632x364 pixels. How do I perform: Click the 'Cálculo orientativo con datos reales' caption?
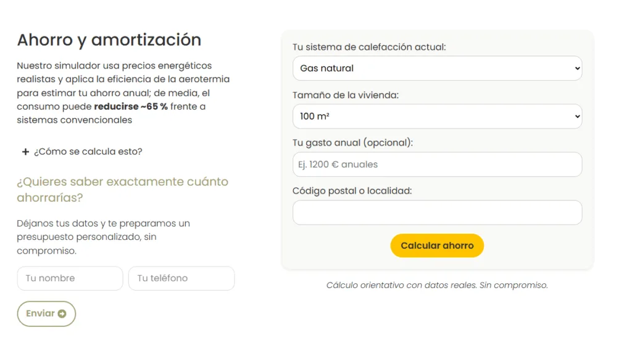pos(436,285)
